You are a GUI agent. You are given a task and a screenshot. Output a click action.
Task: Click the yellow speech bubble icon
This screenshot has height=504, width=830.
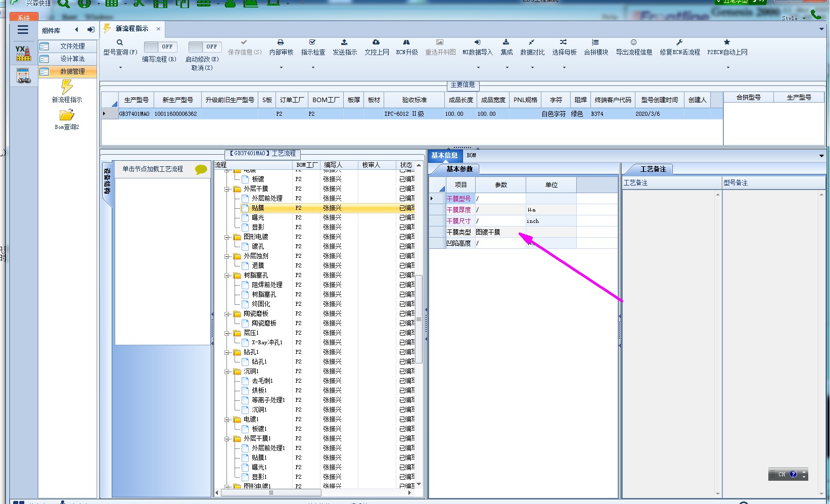click(x=201, y=170)
